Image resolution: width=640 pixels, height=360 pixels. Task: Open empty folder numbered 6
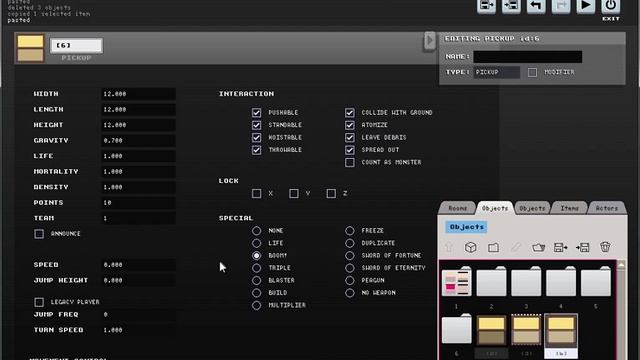(457, 329)
